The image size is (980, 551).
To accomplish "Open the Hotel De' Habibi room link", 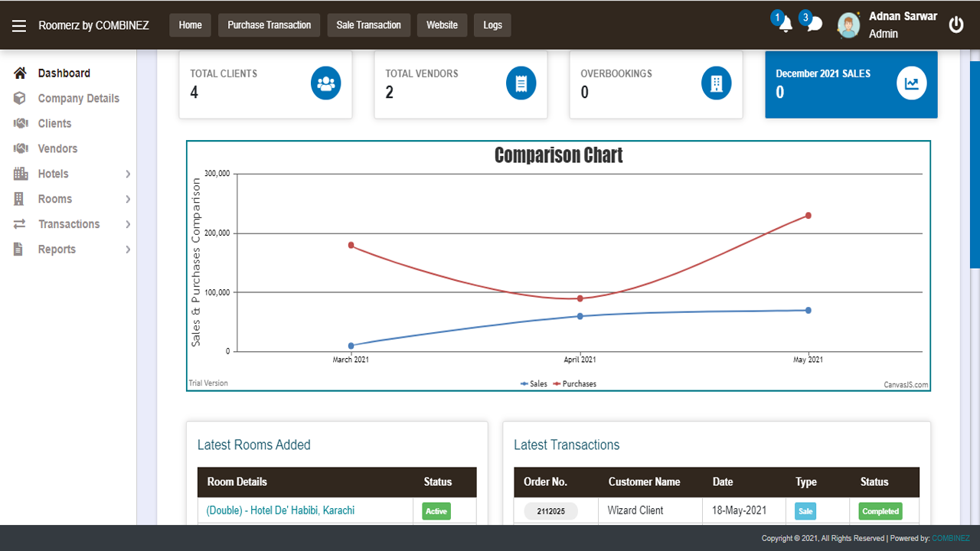I will pyautogui.click(x=280, y=510).
